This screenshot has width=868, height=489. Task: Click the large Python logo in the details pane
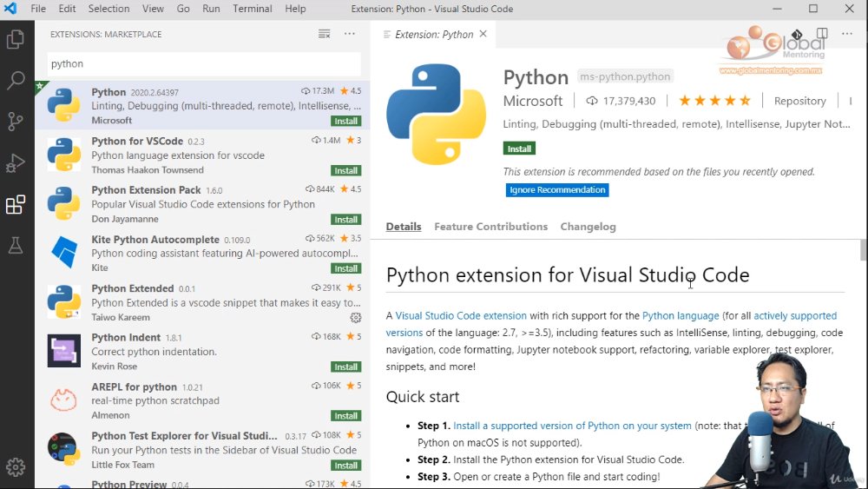(437, 114)
